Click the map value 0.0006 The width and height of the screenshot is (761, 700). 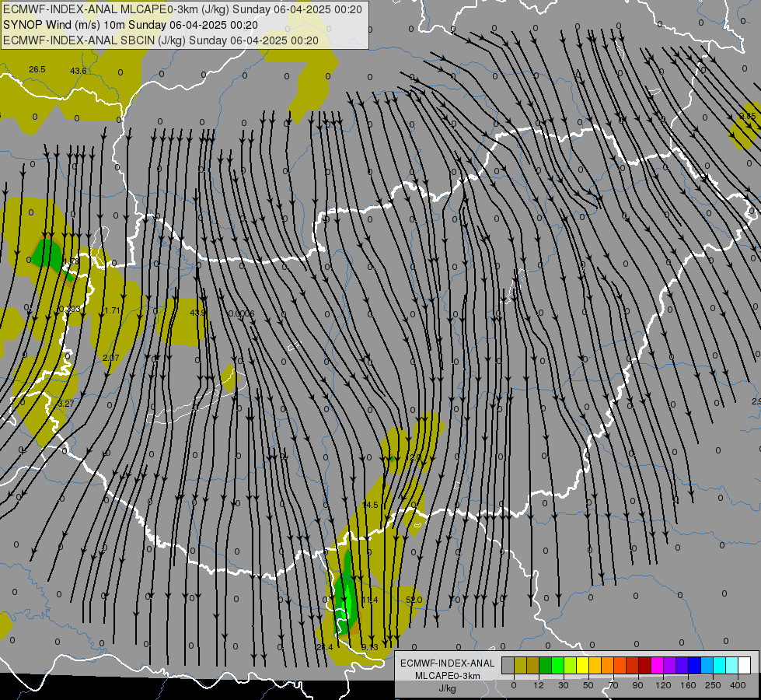pyautogui.click(x=241, y=313)
